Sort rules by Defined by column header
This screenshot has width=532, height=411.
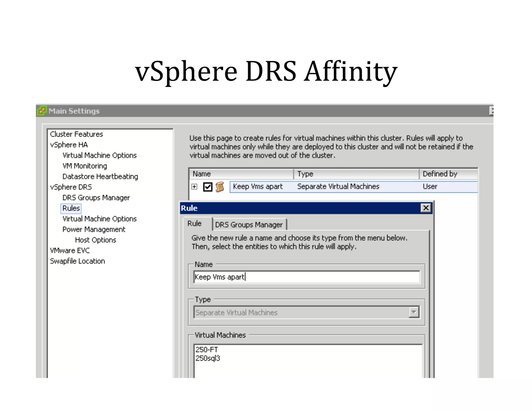448,174
